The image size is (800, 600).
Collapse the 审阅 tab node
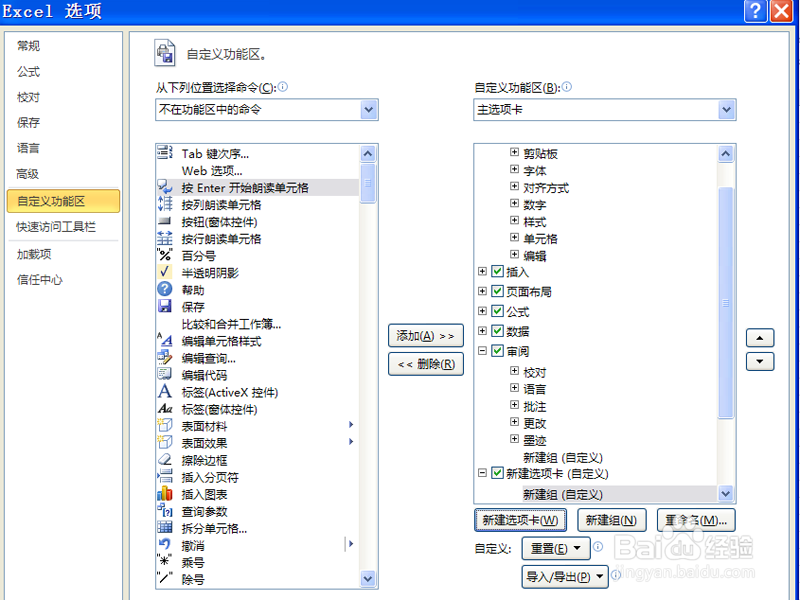click(x=482, y=351)
